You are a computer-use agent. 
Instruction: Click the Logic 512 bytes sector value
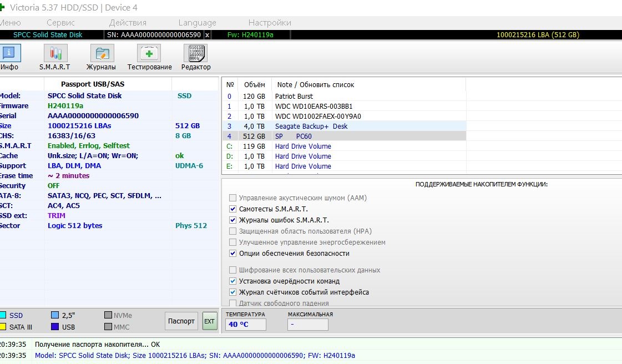point(75,226)
